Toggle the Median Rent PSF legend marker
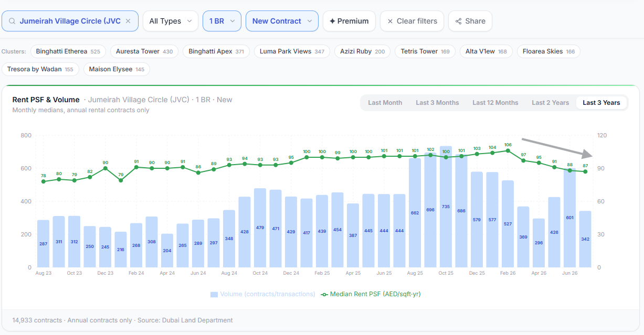Screen dimensions: 644x335 click(x=324, y=295)
